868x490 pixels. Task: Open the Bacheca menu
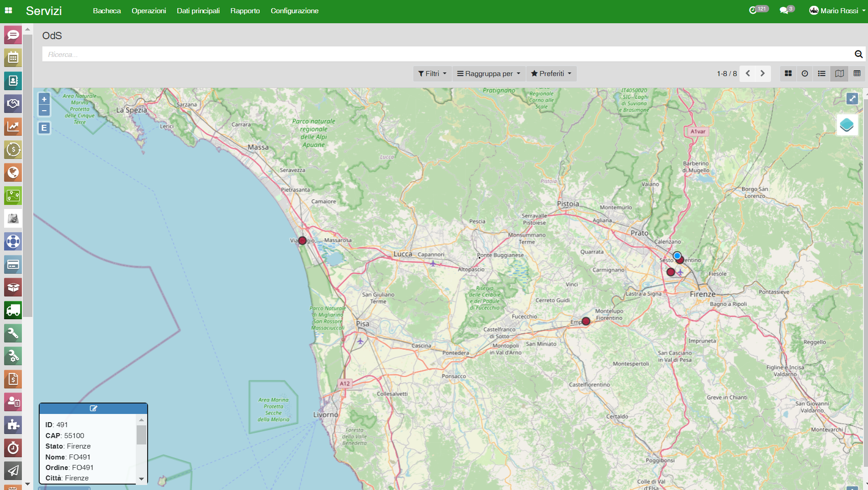107,10
